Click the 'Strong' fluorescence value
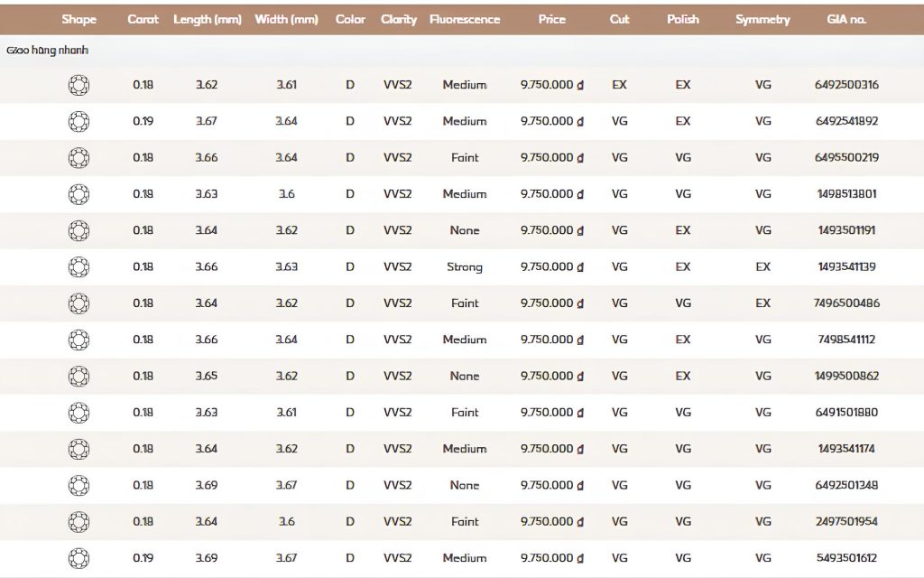924x578 pixels. tap(465, 267)
